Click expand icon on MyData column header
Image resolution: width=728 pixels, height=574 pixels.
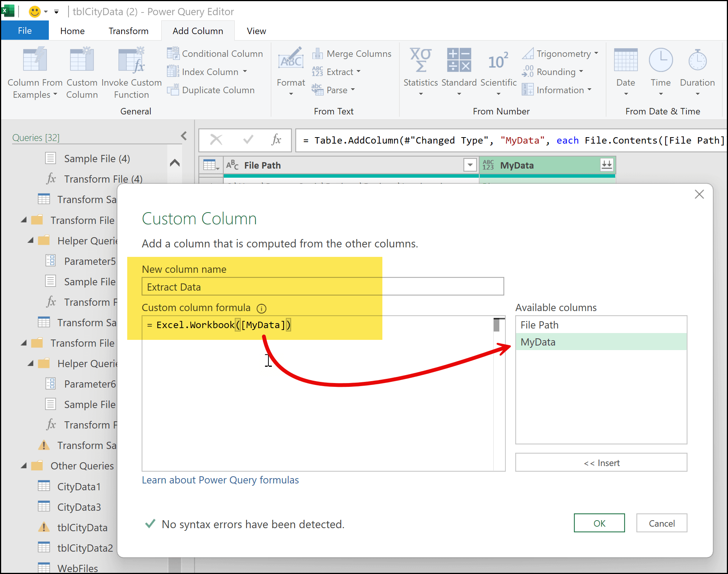606,165
